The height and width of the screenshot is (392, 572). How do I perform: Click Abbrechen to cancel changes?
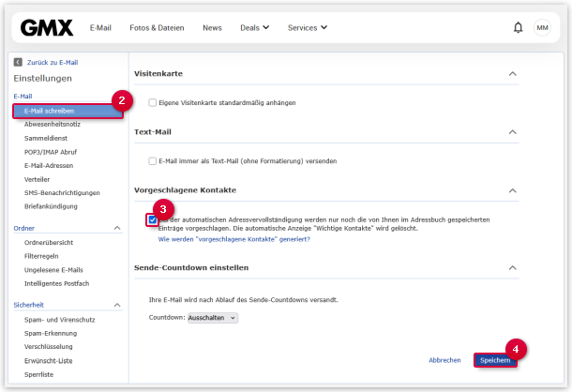coord(444,360)
